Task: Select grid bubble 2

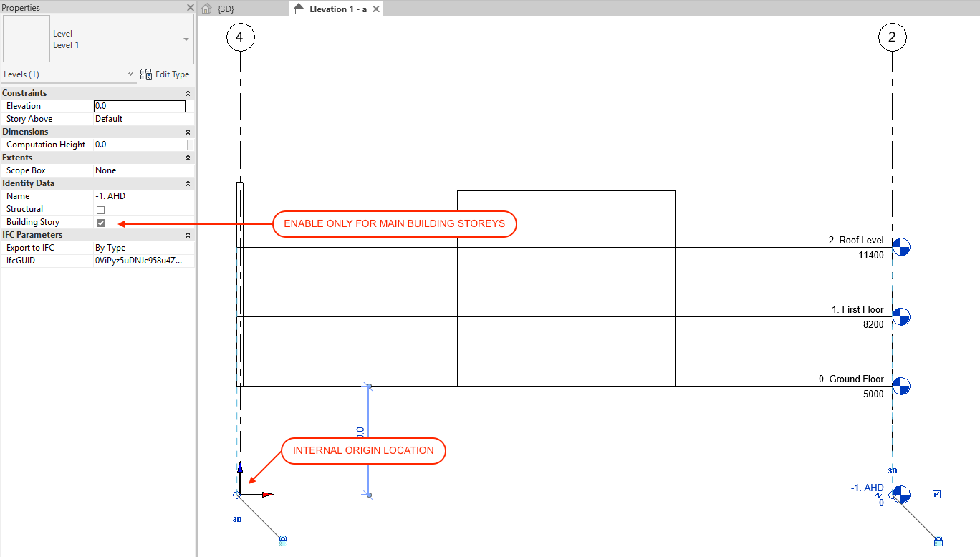Action: point(892,37)
